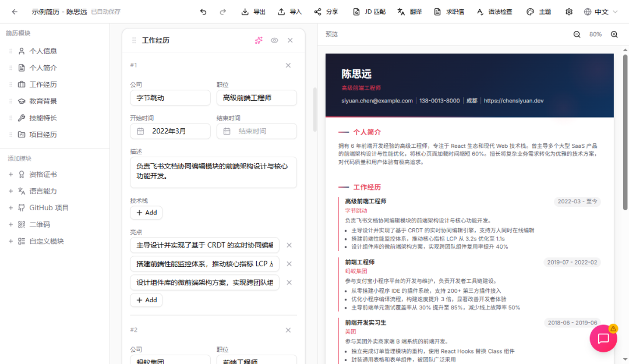This screenshot has height=364, width=629.
Task: Toggle 工作经历 module visibility eye icon
Action: click(274, 40)
